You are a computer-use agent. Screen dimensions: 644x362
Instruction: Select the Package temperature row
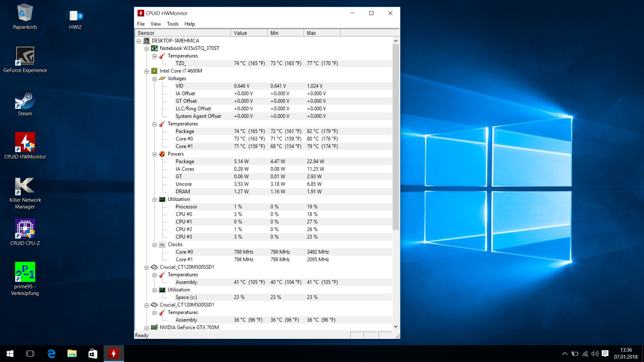click(x=185, y=131)
